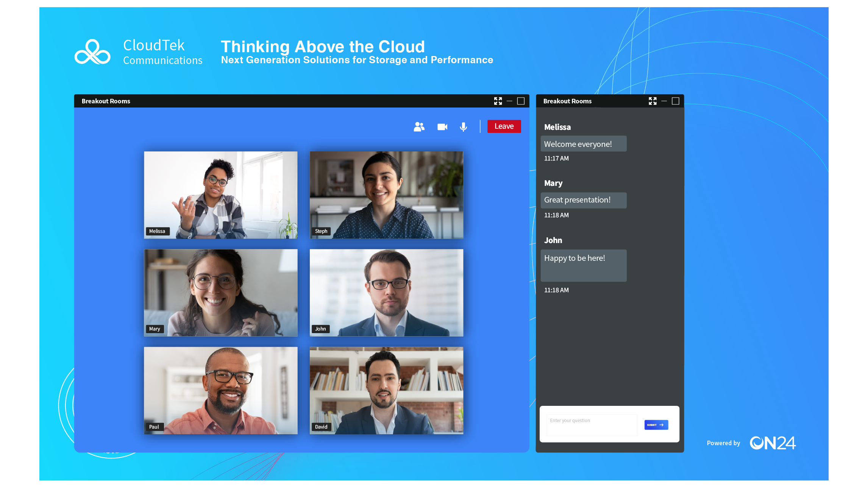Minimize the chat panel
The image size is (868, 488).
664,101
